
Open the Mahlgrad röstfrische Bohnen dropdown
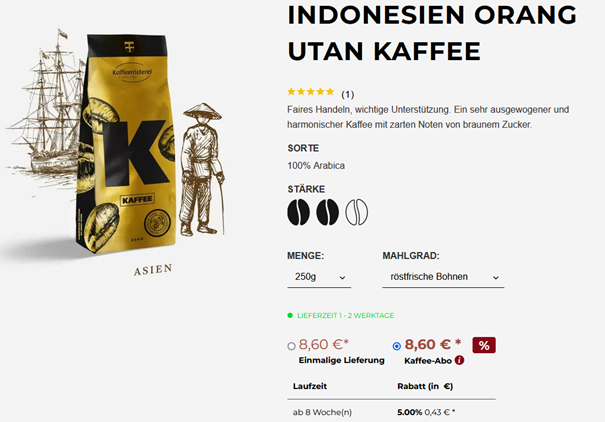click(443, 277)
